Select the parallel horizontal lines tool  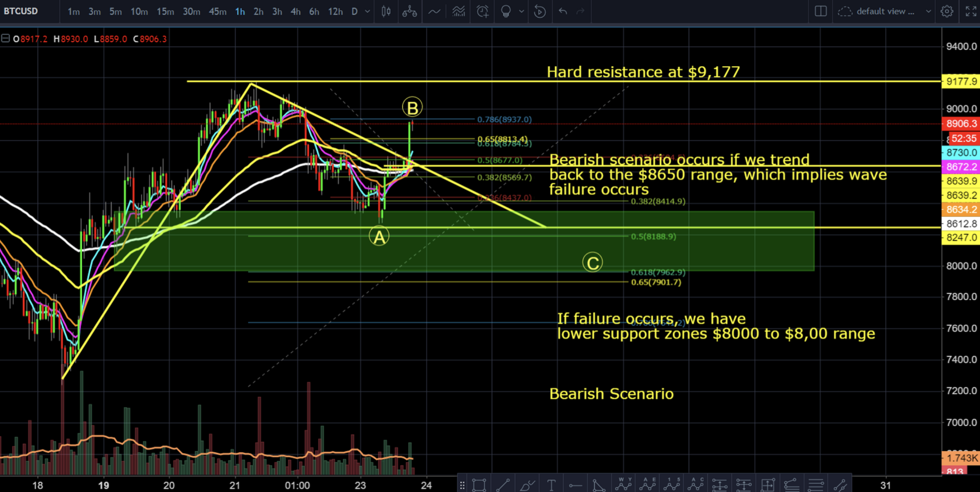pyautogui.click(x=816, y=485)
